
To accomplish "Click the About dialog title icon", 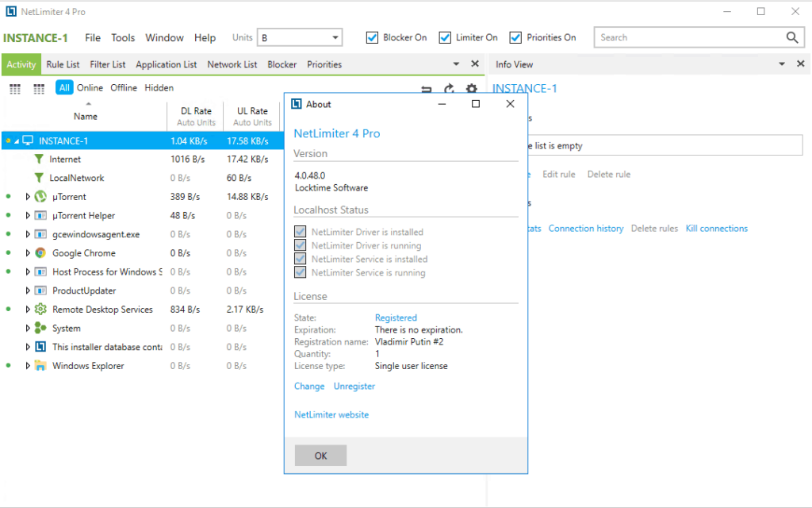I will click(297, 104).
